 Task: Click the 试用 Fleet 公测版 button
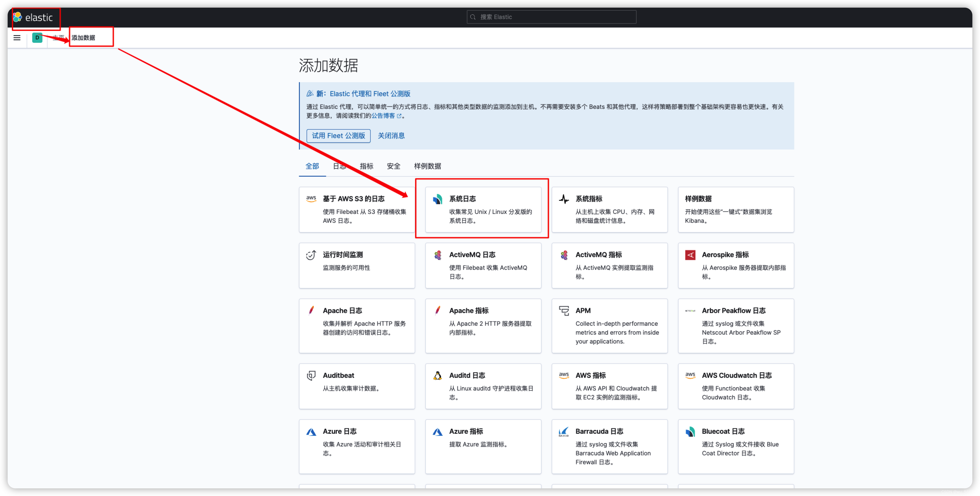(x=338, y=136)
